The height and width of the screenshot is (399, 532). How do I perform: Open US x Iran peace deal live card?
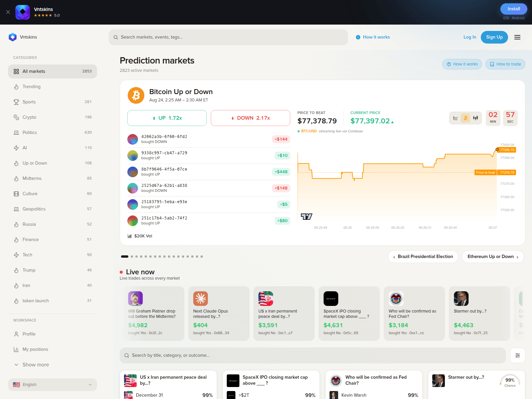click(x=284, y=314)
